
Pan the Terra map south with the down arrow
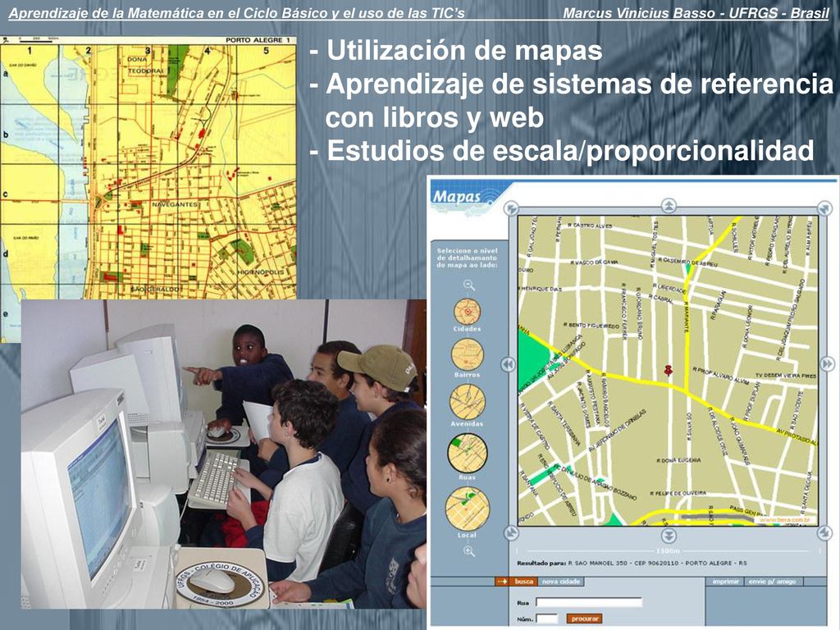668,536
